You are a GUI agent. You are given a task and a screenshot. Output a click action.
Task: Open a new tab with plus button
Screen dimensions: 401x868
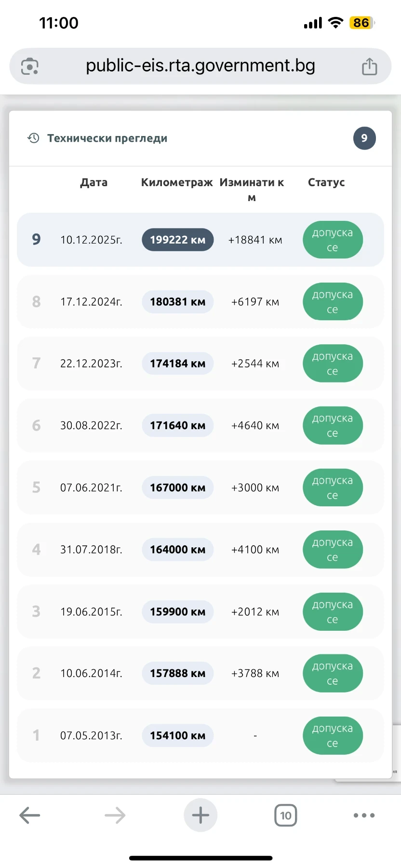click(200, 815)
